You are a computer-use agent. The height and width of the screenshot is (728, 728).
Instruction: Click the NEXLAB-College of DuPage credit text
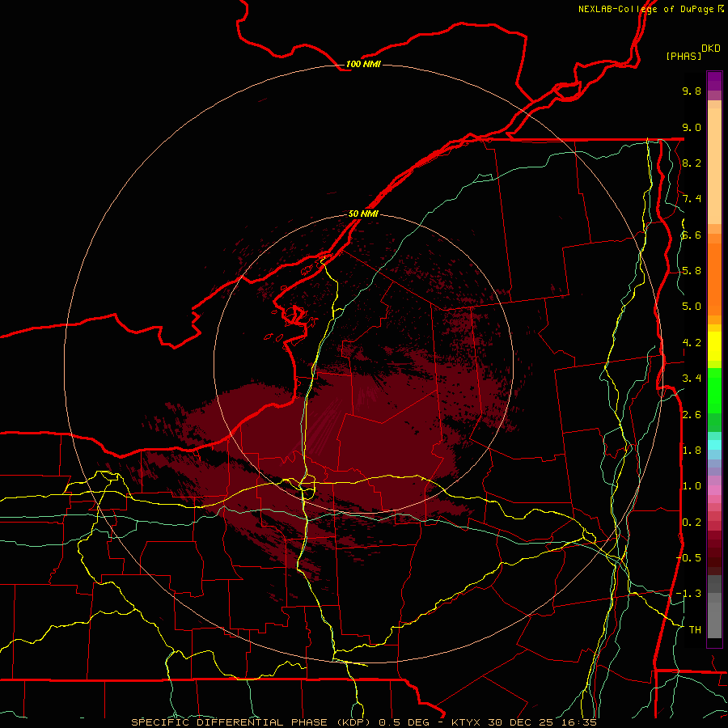pos(650,9)
